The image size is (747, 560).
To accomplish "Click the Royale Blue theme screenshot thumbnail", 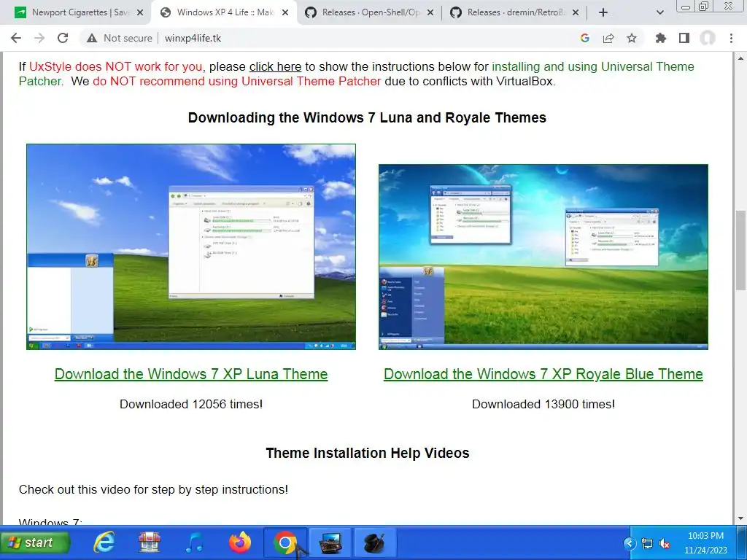I will click(x=543, y=257).
